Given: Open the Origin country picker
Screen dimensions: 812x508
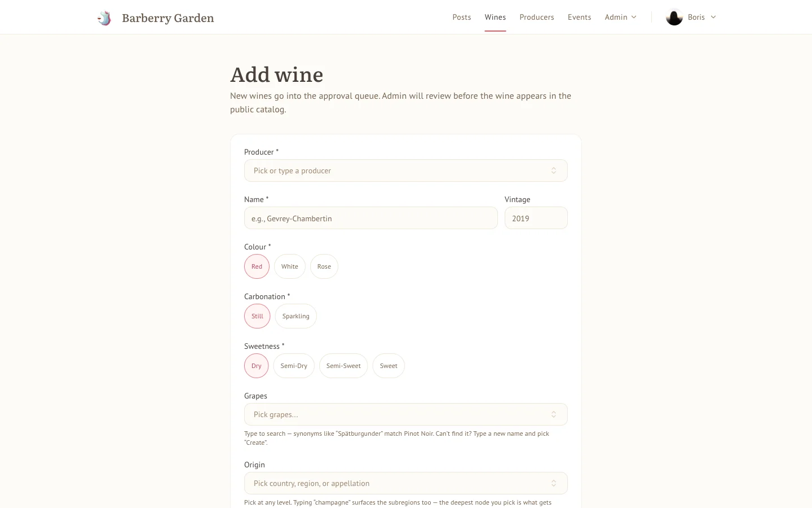Looking at the screenshot, I should point(405,483).
